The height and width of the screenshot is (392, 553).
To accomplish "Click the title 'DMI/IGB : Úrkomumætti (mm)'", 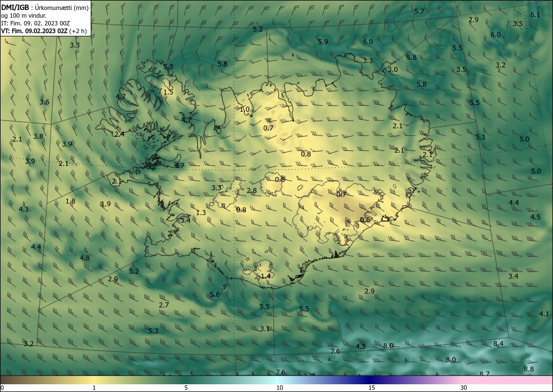I will 45,8.
